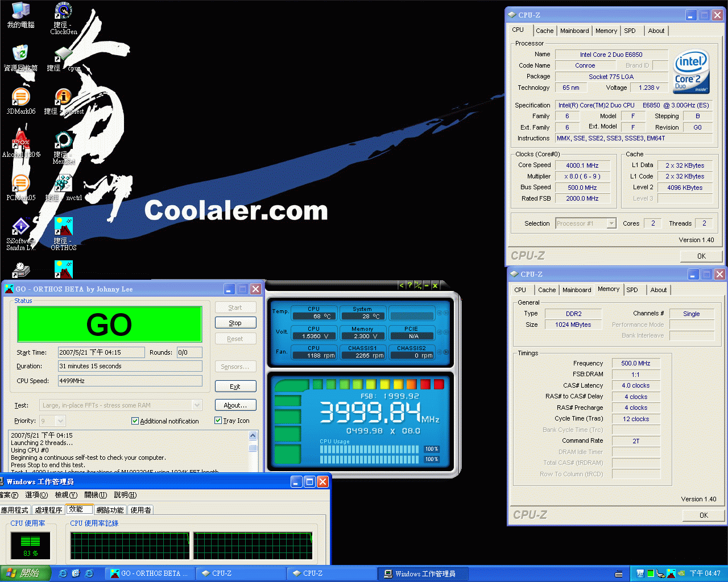Click OK in the top CPU-Z window
Viewport: 728px width, 582px height.
coord(701,256)
